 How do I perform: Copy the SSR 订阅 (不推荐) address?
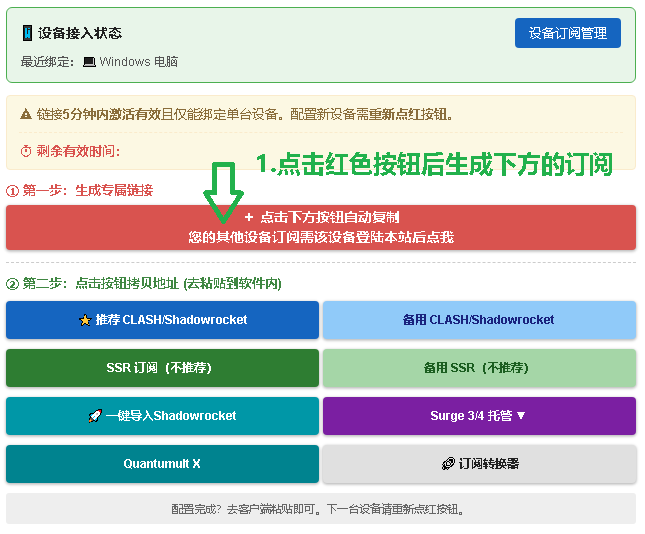pos(162,368)
